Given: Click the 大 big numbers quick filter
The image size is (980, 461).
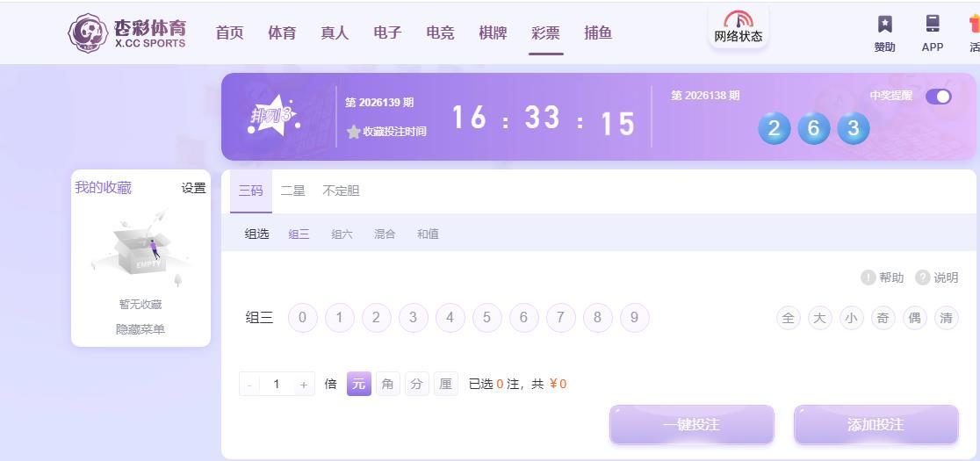Looking at the screenshot, I should coord(820,318).
